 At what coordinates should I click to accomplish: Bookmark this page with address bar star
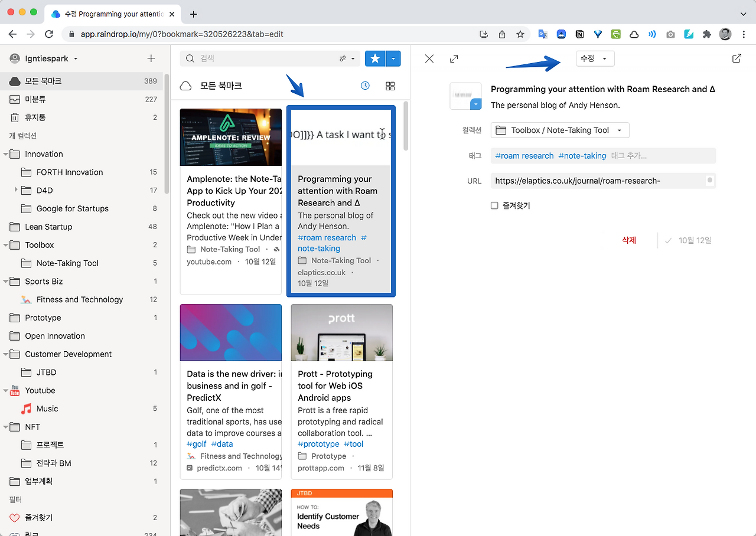coord(520,34)
